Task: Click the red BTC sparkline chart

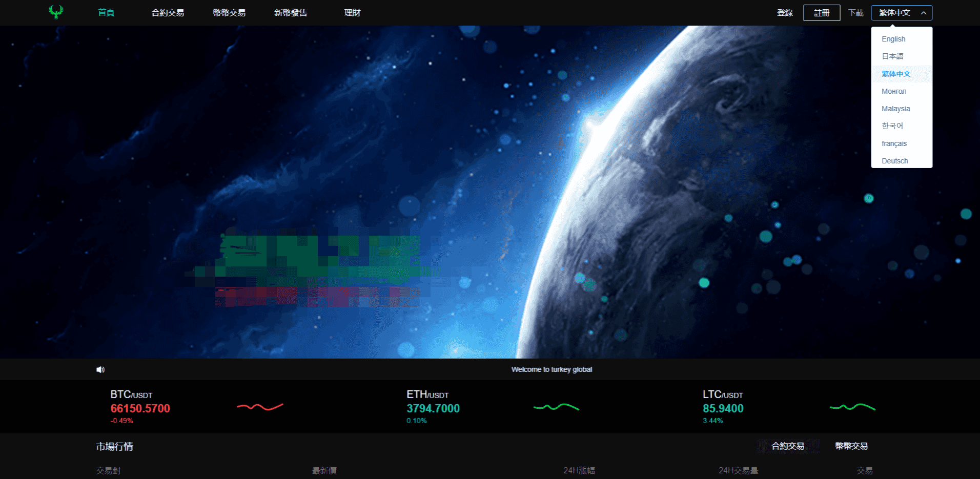Action: point(260,407)
